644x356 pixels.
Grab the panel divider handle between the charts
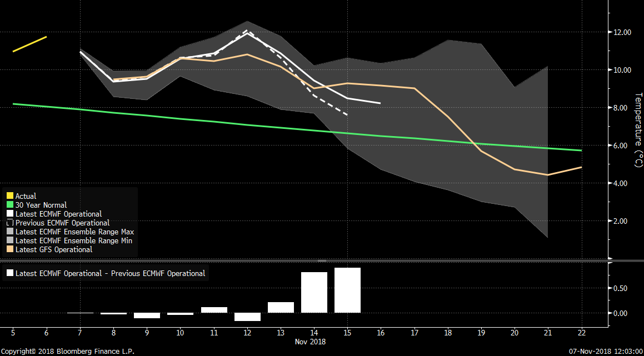[322, 260]
